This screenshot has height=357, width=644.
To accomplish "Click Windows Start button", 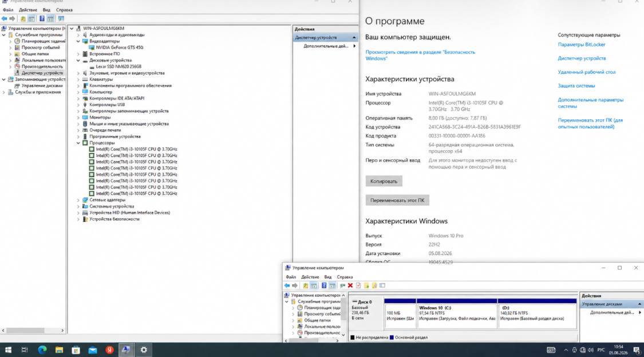I will tap(8, 350).
